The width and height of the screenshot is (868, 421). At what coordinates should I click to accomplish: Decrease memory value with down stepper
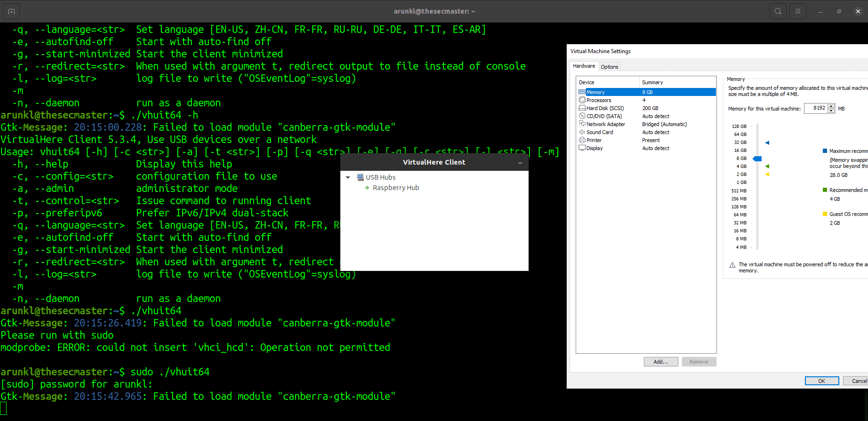tap(831, 111)
